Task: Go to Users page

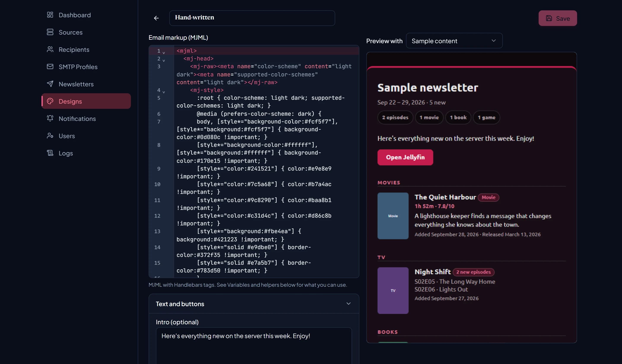Action: click(x=86, y=136)
